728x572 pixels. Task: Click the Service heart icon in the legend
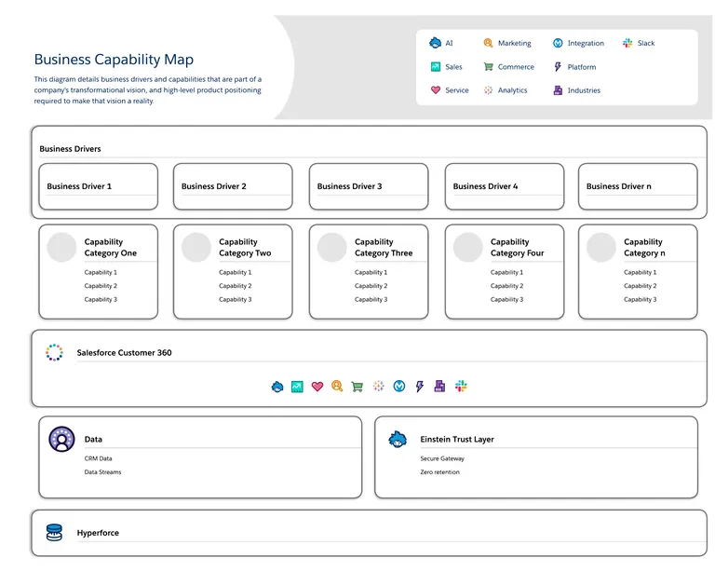[x=435, y=90]
